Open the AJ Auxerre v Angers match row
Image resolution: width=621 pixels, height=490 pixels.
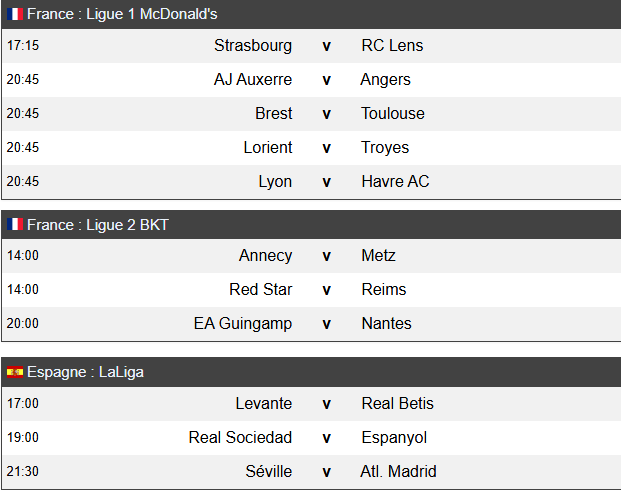point(311,80)
